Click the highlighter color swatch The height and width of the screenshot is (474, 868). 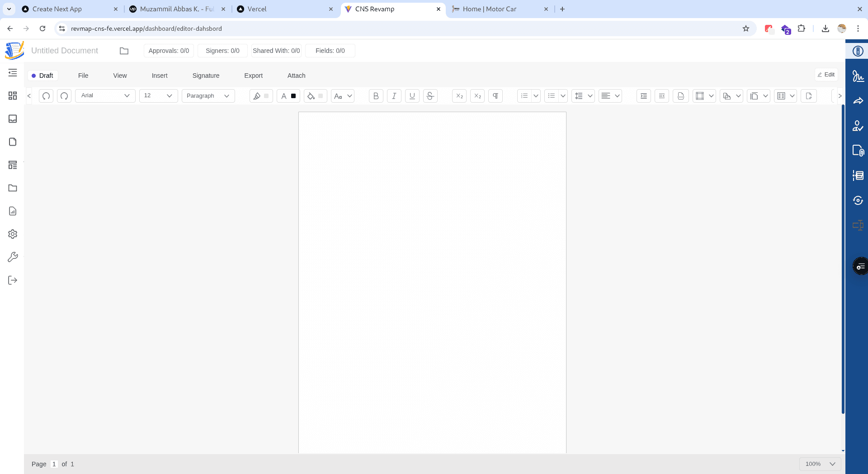click(x=266, y=96)
